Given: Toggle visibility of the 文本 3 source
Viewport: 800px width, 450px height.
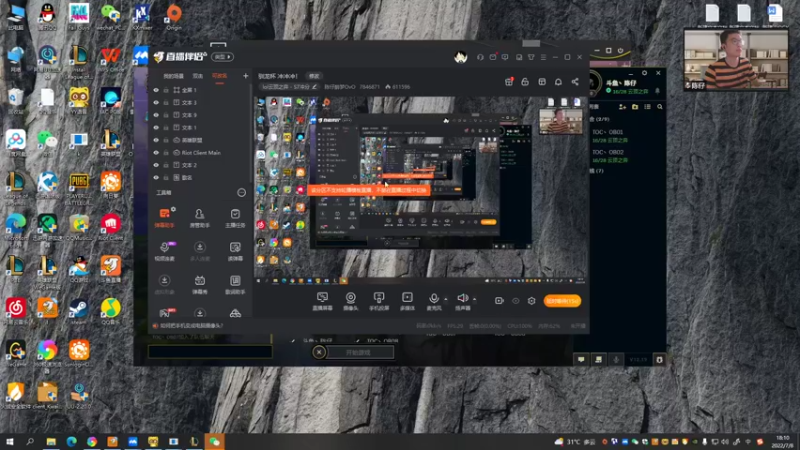Looking at the screenshot, I should point(156,103).
